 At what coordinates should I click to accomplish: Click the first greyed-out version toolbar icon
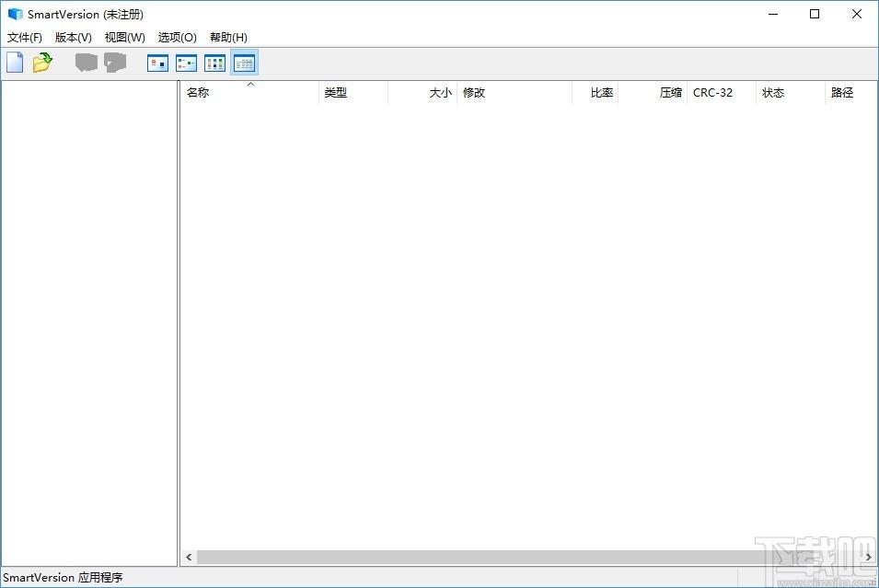tap(87, 63)
